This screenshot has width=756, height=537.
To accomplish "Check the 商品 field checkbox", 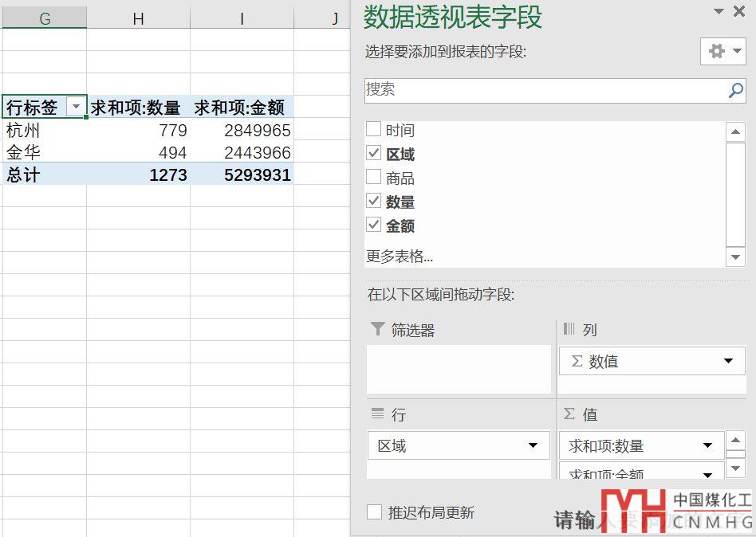I will [373, 177].
